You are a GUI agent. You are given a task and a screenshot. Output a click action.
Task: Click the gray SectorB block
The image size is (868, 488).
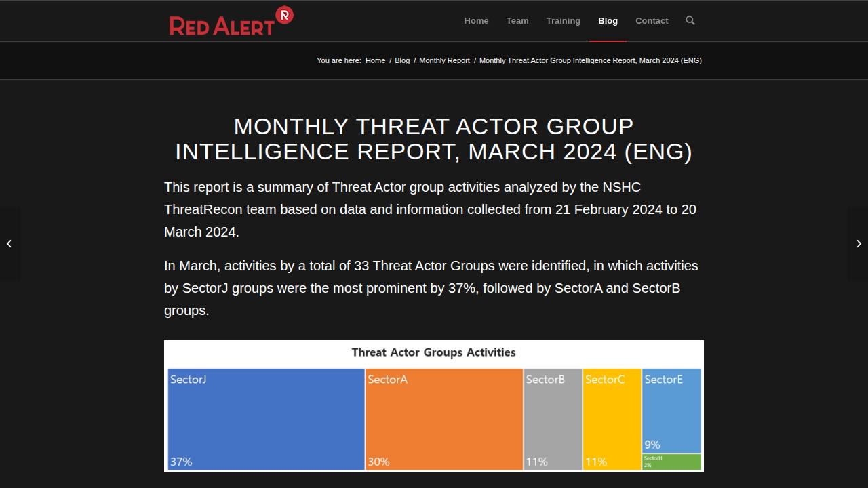553,419
